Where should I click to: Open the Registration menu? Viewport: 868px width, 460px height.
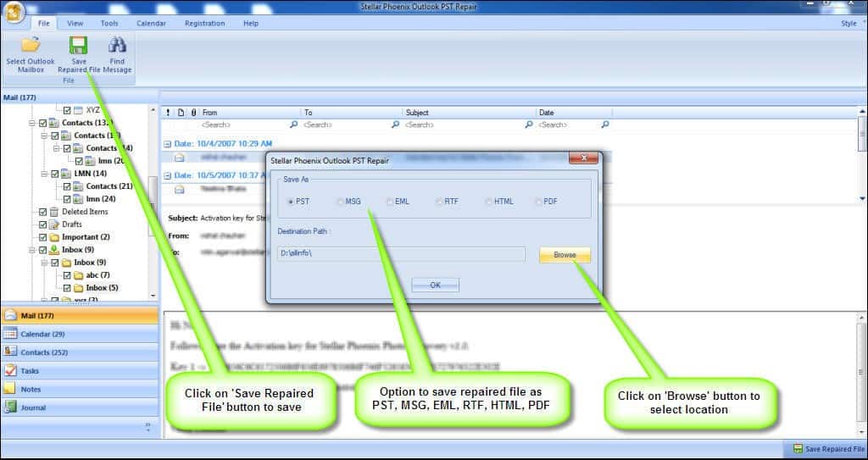pos(205,23)
